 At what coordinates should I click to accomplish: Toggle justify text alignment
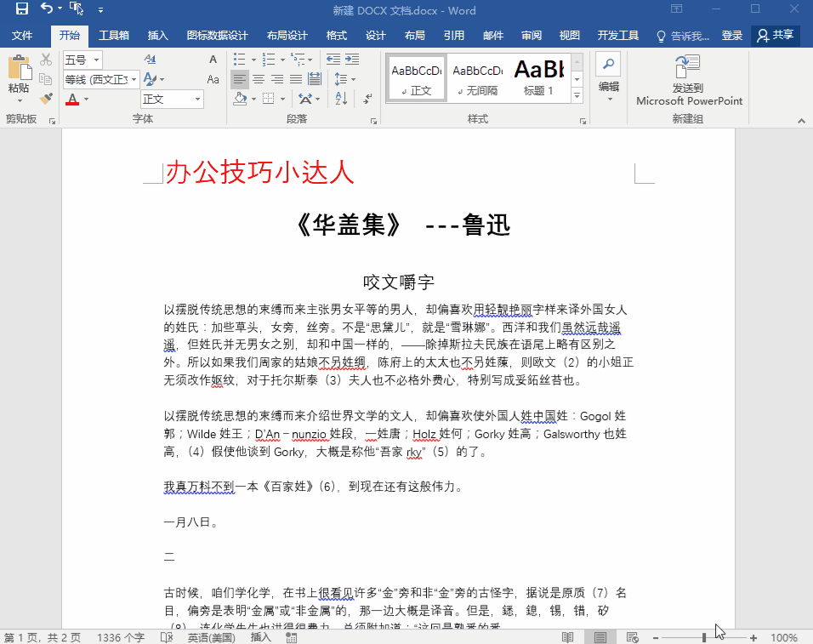295,79
